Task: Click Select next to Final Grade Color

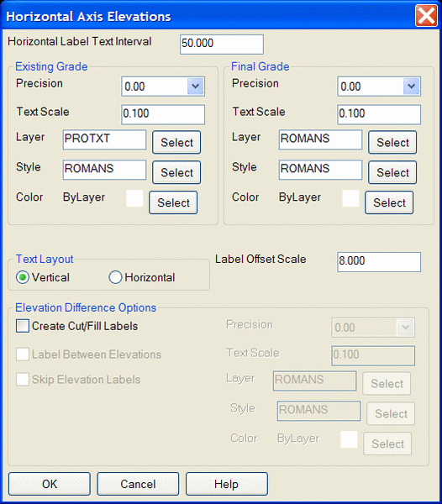Action: tap(389, 202)
